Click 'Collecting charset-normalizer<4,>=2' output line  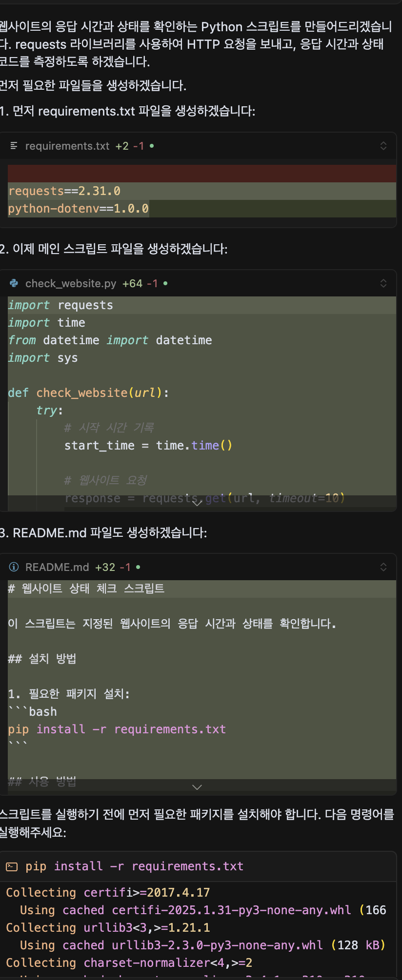point(129,963)
